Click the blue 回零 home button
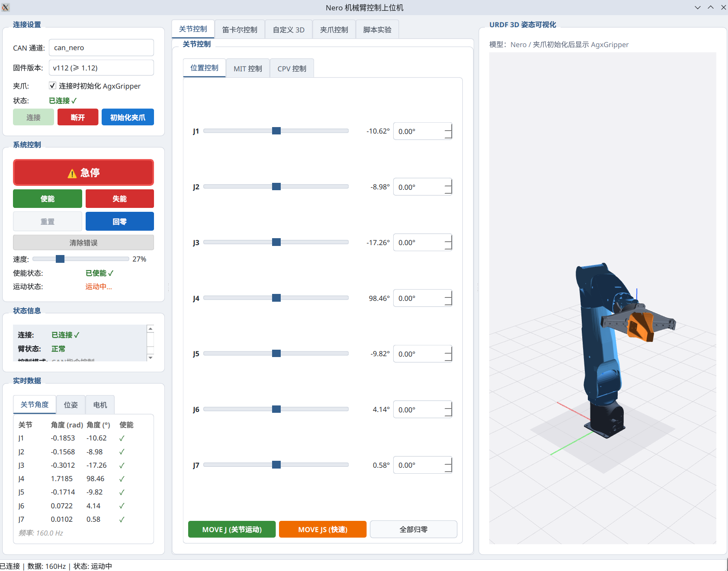The height and width of the screenshot is (571, 728). pyautogui.click(x=120, y=221)
